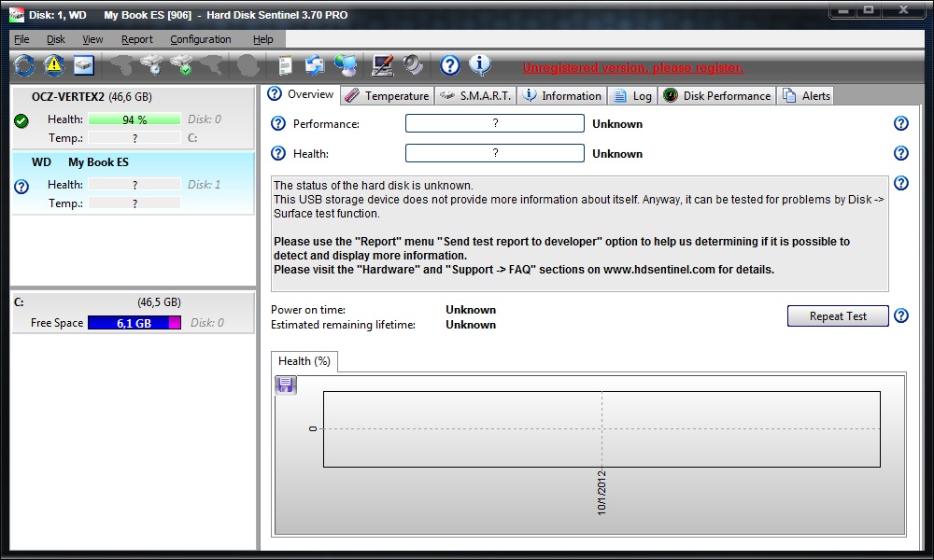Select the Health (%) graph tab

click(304, 361)
